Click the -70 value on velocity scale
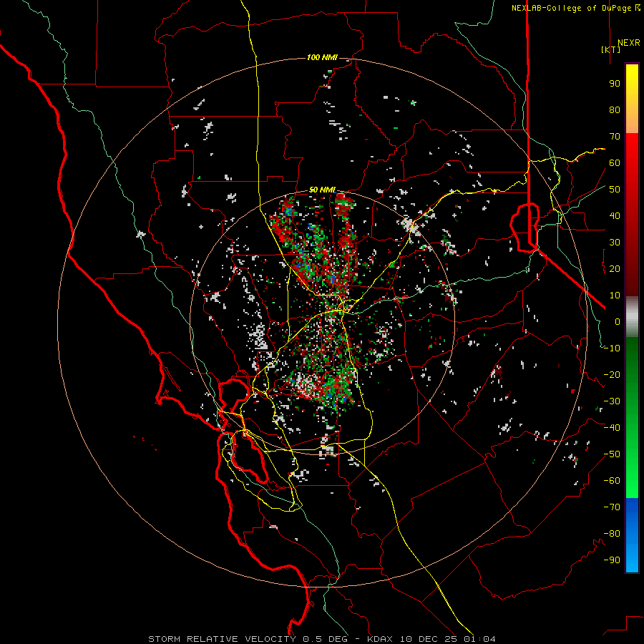 612,507
